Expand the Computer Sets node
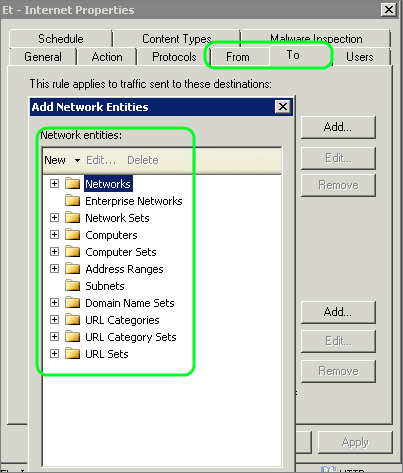This screenshot has width=403, height=473. coord(54,252)
